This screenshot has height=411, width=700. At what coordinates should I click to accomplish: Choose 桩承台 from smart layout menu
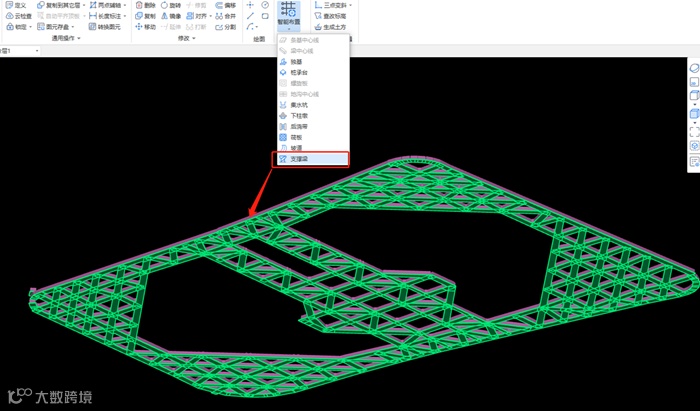pyautogui.click(x=312, y=72)
